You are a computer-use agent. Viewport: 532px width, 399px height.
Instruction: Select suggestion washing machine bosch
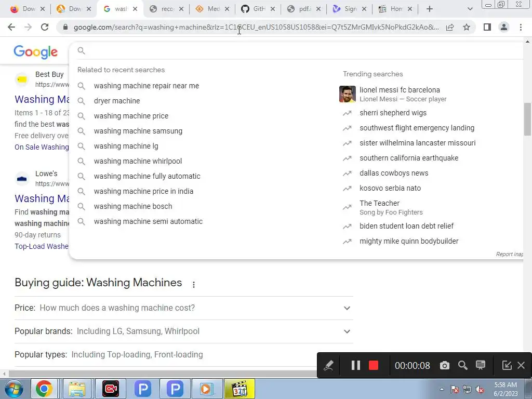pyautogui.click(x=133, y=206)
